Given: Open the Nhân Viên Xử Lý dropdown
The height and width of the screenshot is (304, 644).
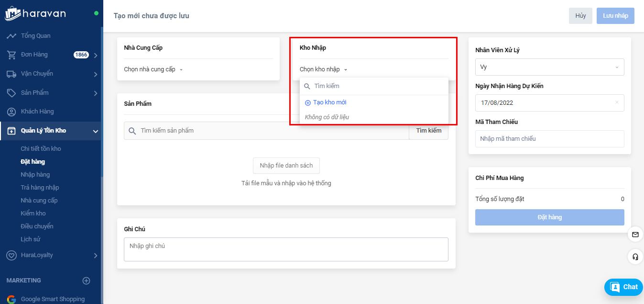Looking at the screenshot, I should click(549, 67).
